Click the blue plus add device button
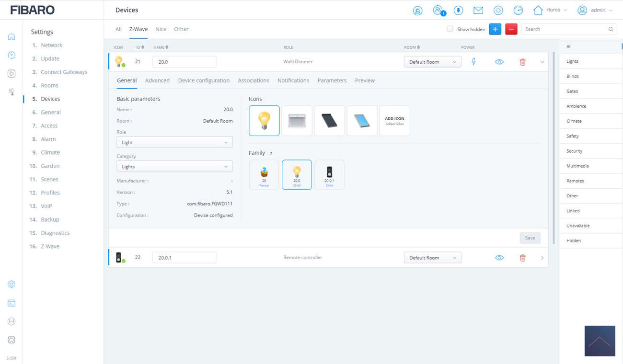The height and width of the screenshot is (364, 623). click(x=495, y=29)
